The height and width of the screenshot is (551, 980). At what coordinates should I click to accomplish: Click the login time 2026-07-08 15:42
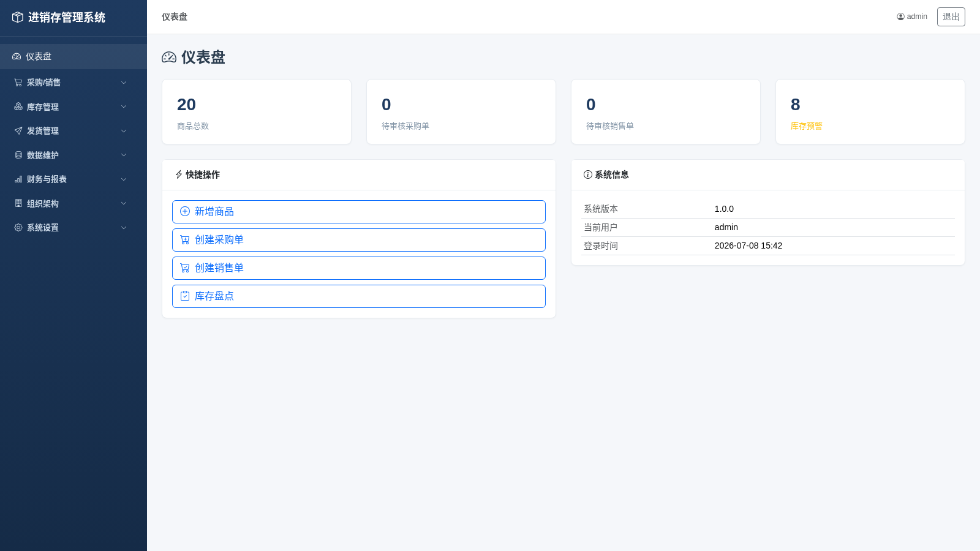click(x=748, y=246)
